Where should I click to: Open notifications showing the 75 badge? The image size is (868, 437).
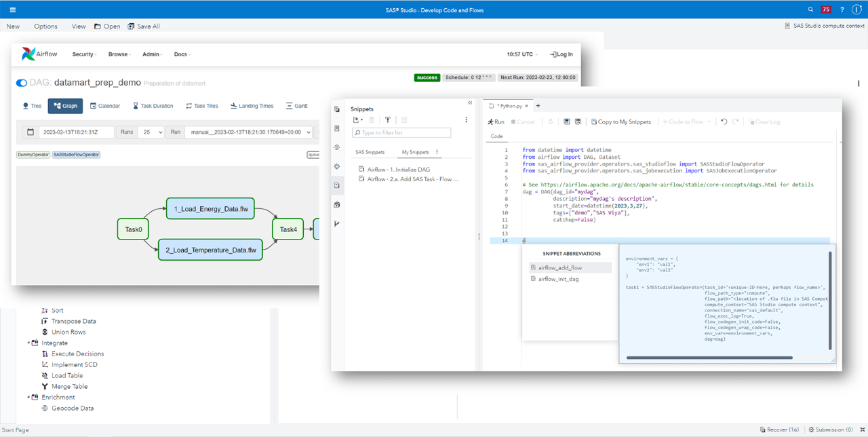825,9
